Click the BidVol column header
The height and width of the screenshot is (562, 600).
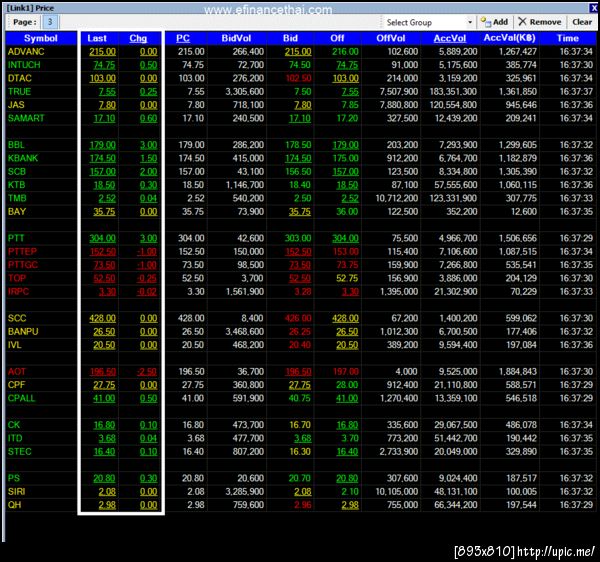tap(236, 38)
